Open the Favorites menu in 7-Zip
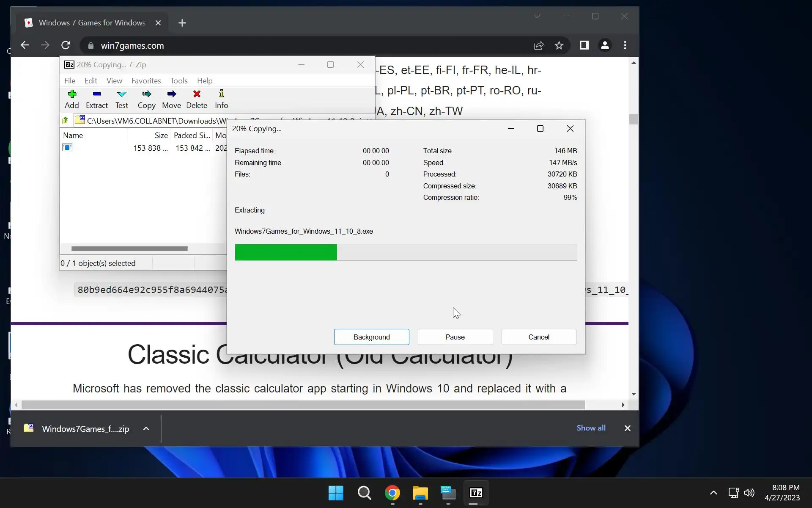The height and width of the screenshot is (508, 812). 146,80
